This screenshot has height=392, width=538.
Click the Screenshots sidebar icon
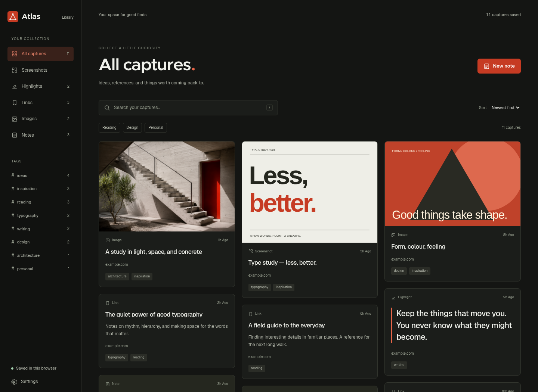click(x=15, y=70)
